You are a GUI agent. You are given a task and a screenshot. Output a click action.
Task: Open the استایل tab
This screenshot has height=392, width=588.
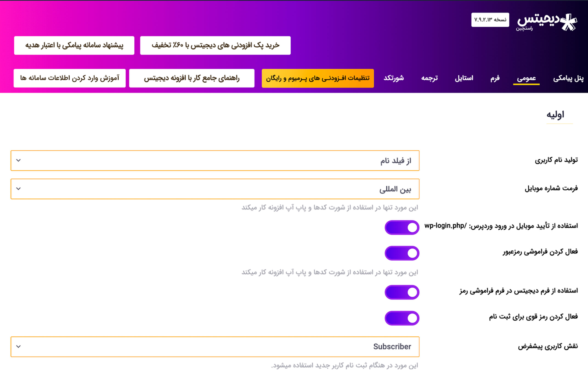click(x=464, y=78)
